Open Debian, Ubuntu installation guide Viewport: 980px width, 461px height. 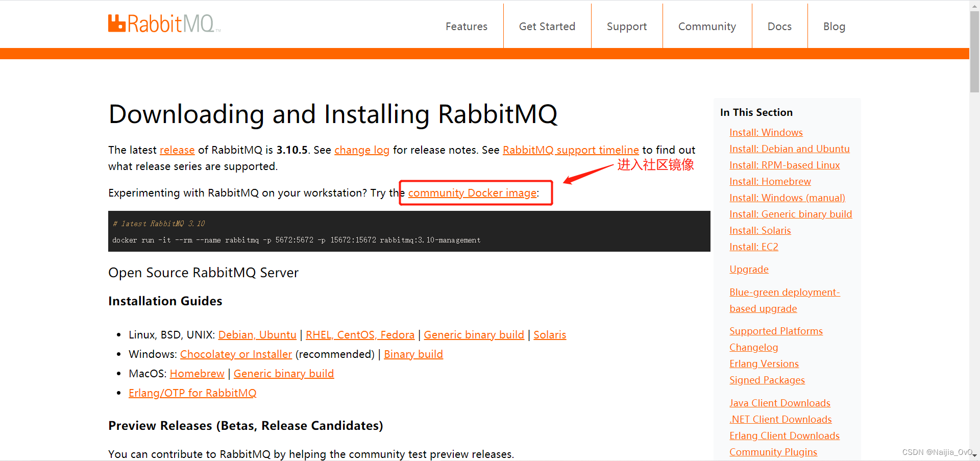(257, 335)
